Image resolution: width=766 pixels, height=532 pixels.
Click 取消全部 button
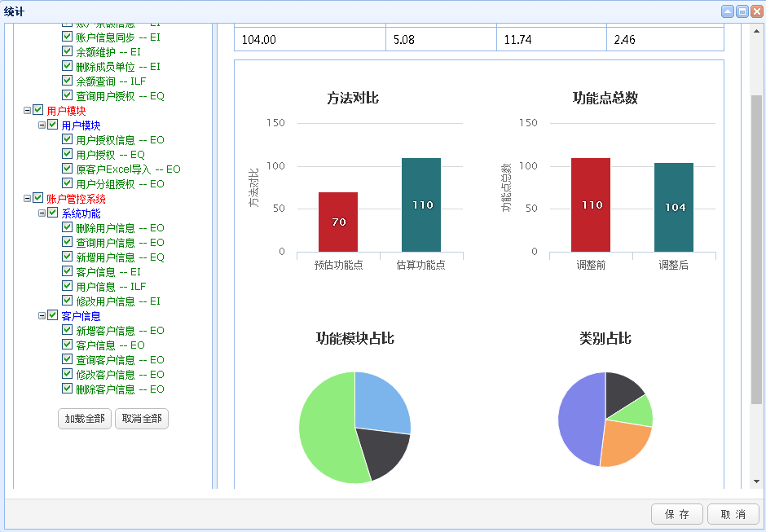tap(142, 419)
